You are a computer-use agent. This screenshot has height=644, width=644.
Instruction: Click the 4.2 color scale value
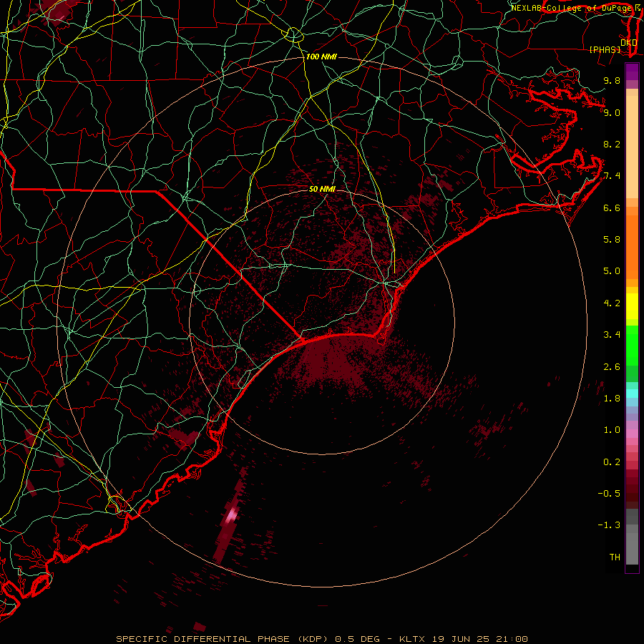[612, 303]
